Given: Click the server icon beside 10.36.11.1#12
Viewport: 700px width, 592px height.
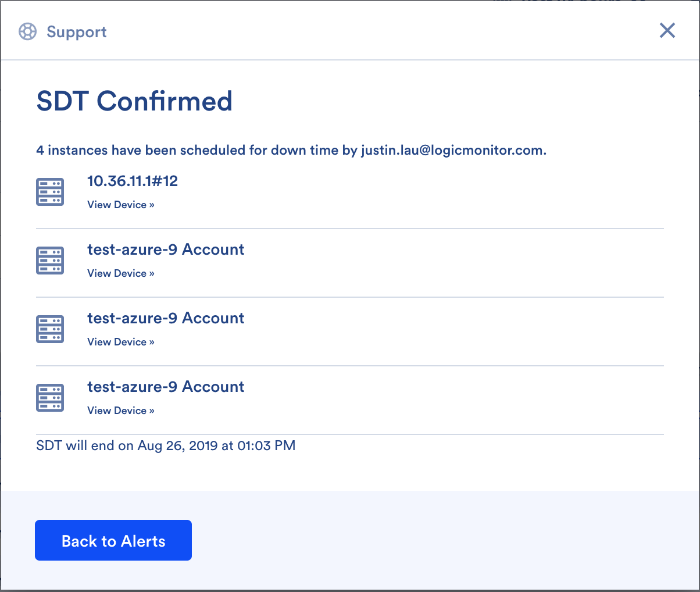Looking at the screenshot, I should [50, 192].
